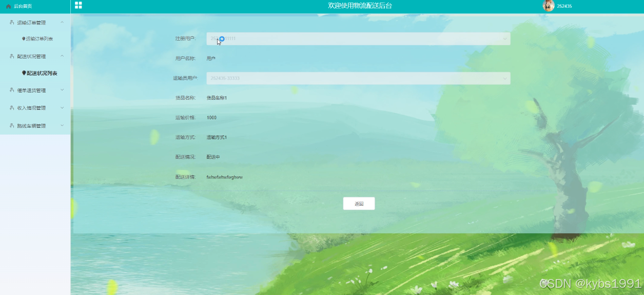
Task: Toggle the grid menu icon in header
Action: (x=79, y=5)
